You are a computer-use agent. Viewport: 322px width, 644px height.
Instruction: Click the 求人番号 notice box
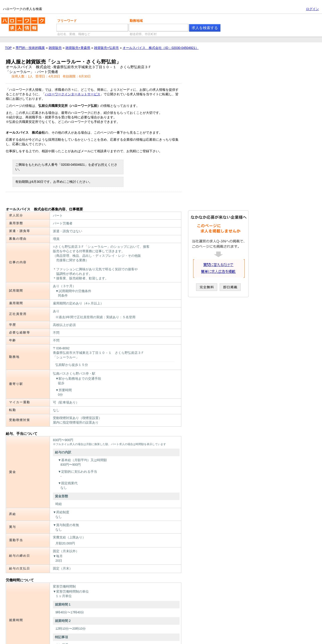click(68, 167)
